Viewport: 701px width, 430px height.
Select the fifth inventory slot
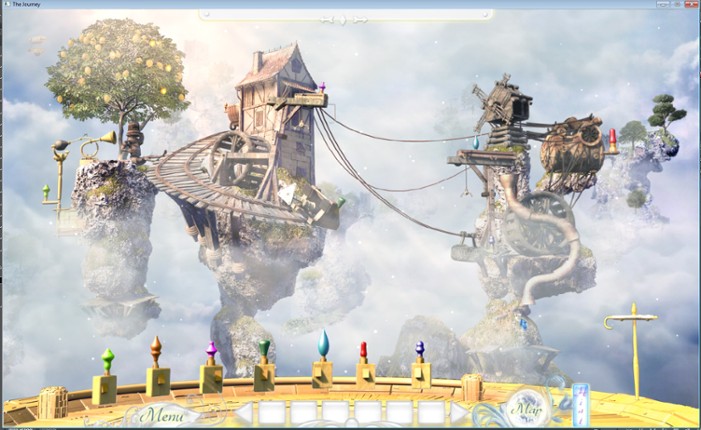pyautogui.click(x=399, y=412)
